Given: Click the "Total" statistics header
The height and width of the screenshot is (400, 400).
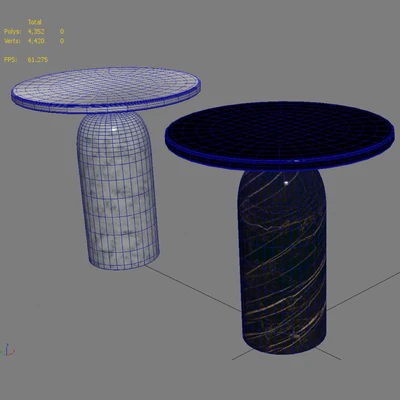Looking at the screenshot, I should [x=35, y=22].
